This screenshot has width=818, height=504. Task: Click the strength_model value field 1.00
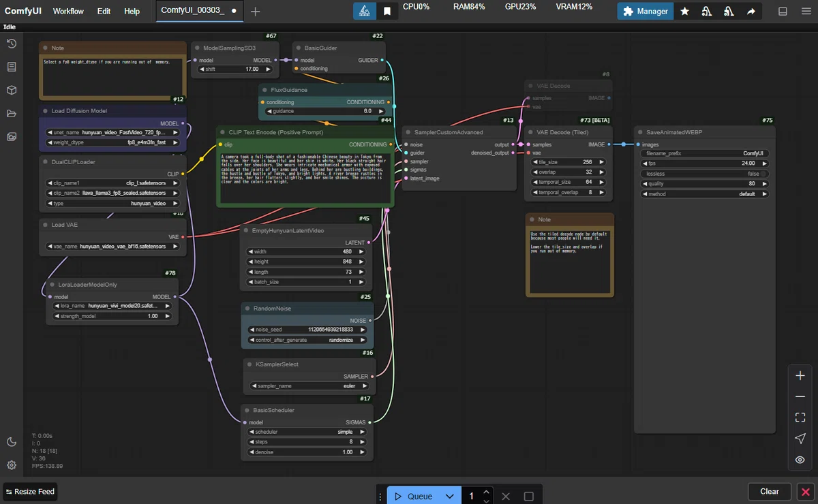coord(112,317)
